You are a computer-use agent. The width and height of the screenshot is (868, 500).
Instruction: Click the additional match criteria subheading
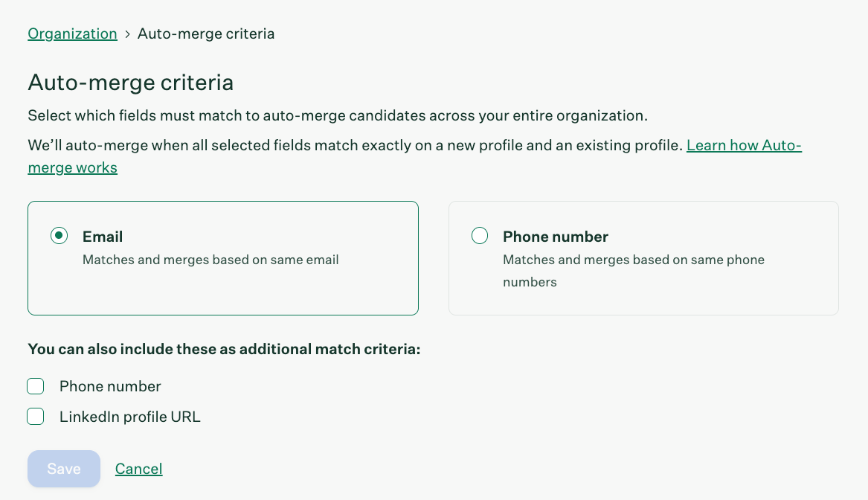tap(224, 349)
